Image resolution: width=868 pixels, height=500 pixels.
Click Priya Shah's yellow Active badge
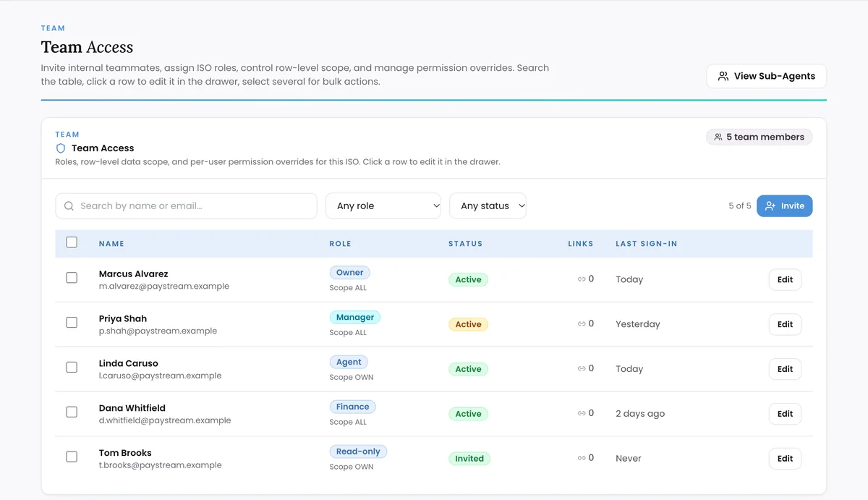[468, 325]
